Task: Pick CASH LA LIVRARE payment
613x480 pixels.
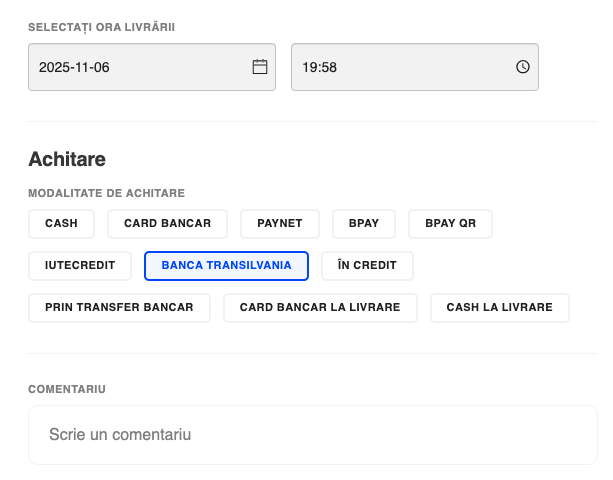Action: tap(499, 307)
